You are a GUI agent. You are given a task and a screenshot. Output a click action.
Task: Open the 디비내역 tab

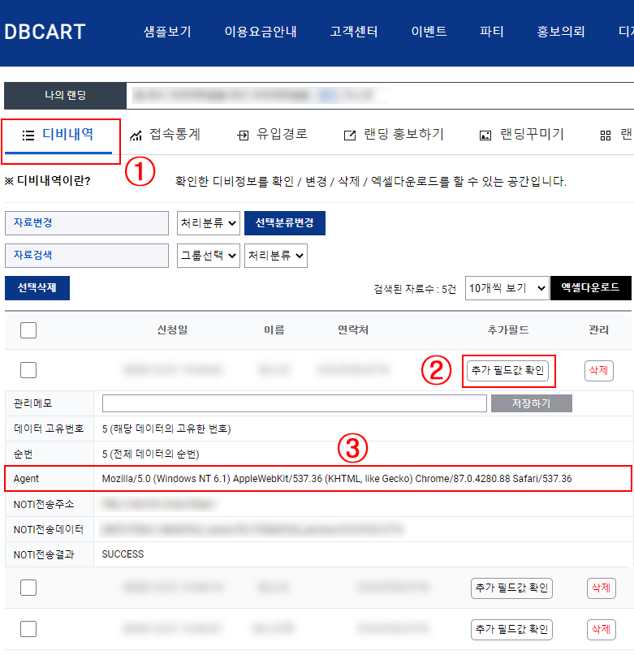58,135
